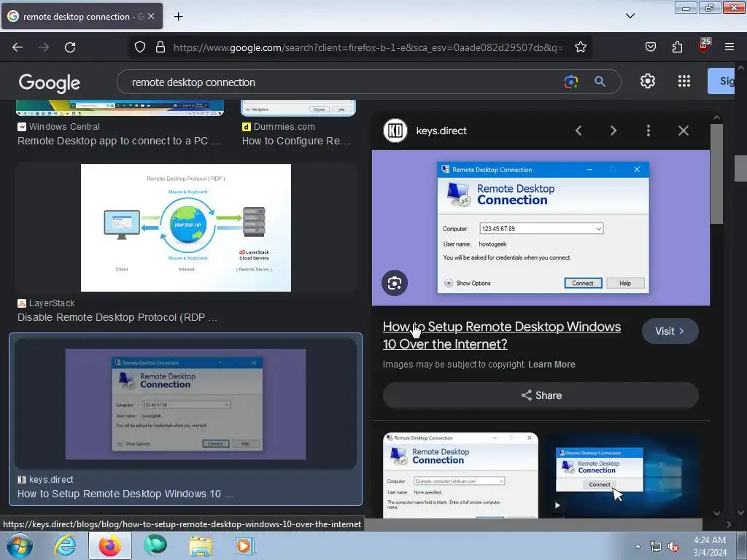Open the How to Setup Remote Desktop link
The width and height of the screenshot is (747, 560).
click(x=502, y=335)
